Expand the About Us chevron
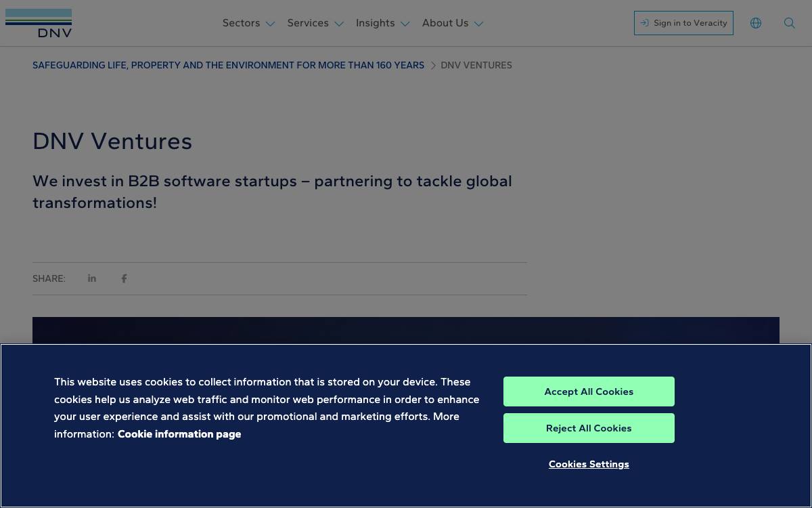812x508 pixels. coord(478,24)
